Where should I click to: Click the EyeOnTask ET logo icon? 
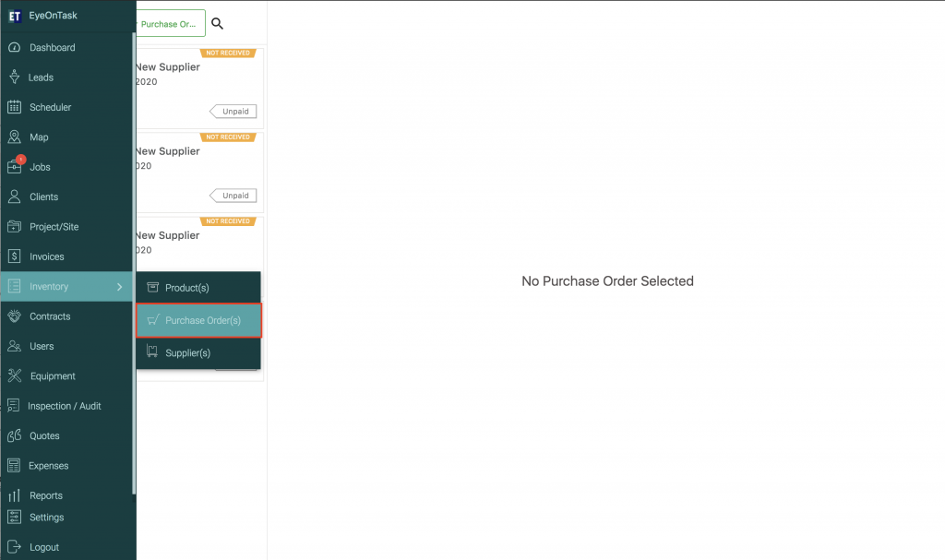pyautogui.click(x=15, y=17)
